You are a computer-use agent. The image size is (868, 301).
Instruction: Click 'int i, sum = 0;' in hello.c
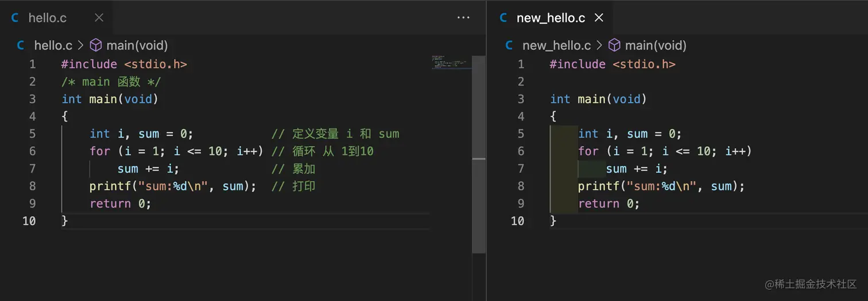[141, 134]
